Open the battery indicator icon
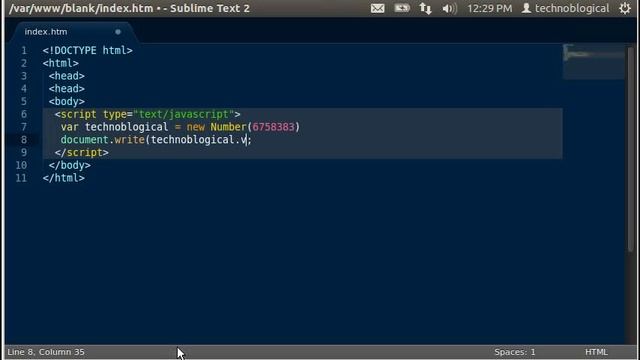The image size is (640, 360). click(x=402, y=8)
